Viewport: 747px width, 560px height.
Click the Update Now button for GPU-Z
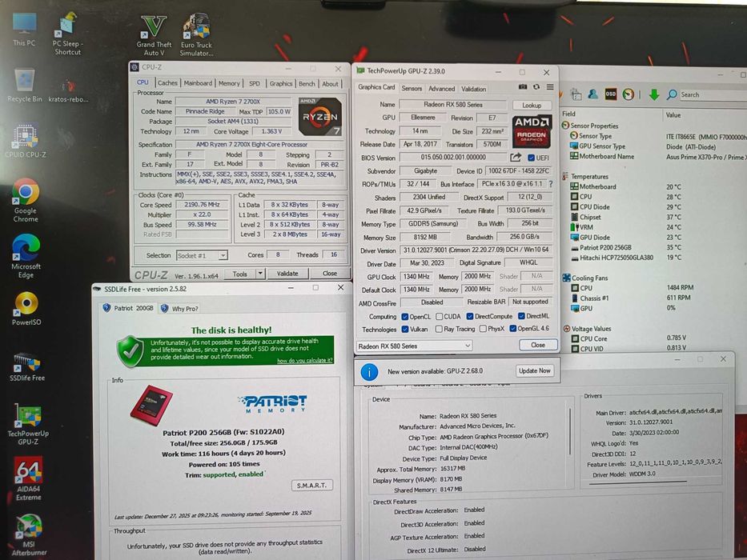tap(535, 370)
